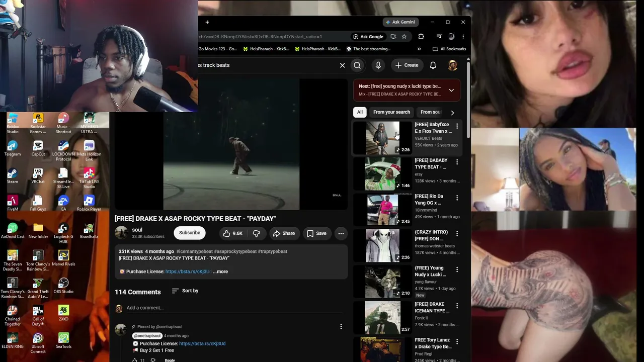
Task: Expand the Next mix playlist panel
Action: (x=451, y=90)
